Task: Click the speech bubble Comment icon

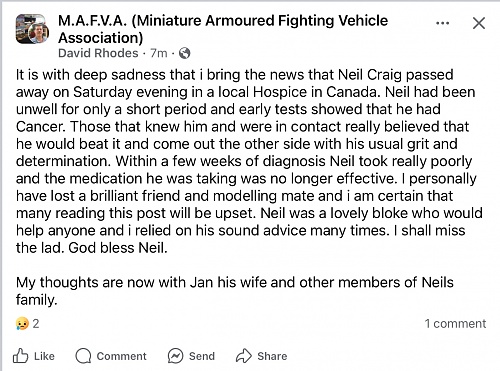Action: point(83,356)
